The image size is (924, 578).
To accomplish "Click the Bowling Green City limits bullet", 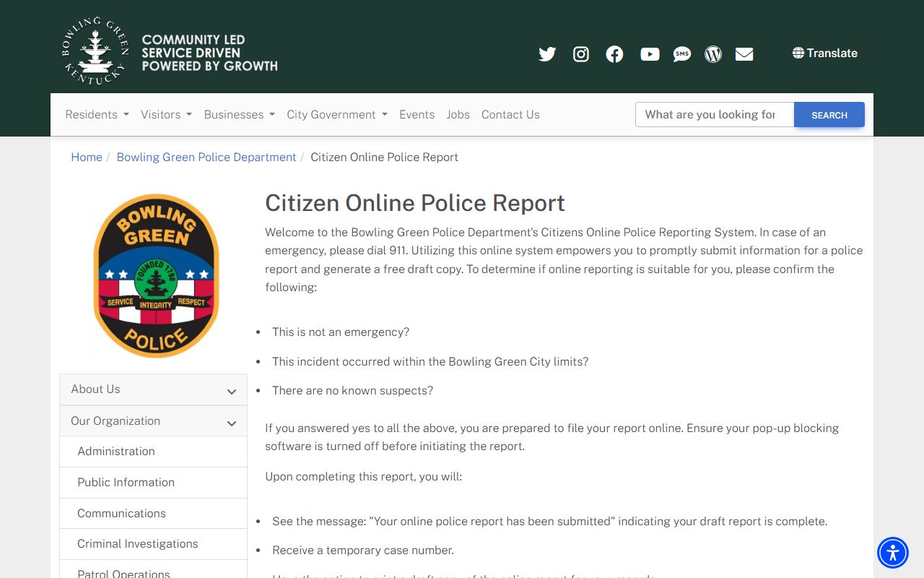I will [430, 361].
